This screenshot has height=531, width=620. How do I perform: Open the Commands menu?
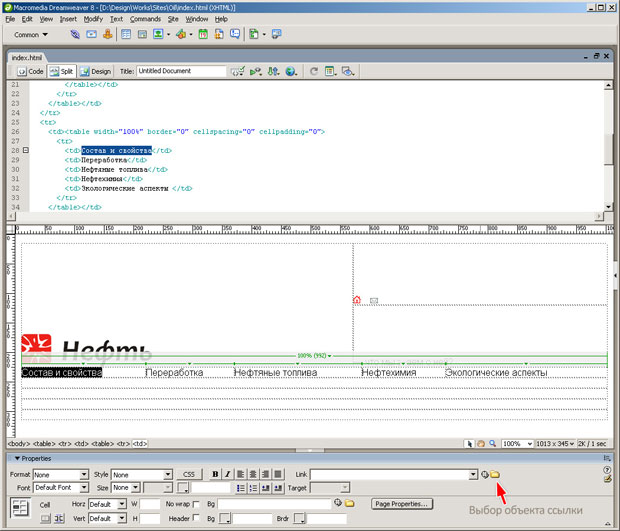145,18
